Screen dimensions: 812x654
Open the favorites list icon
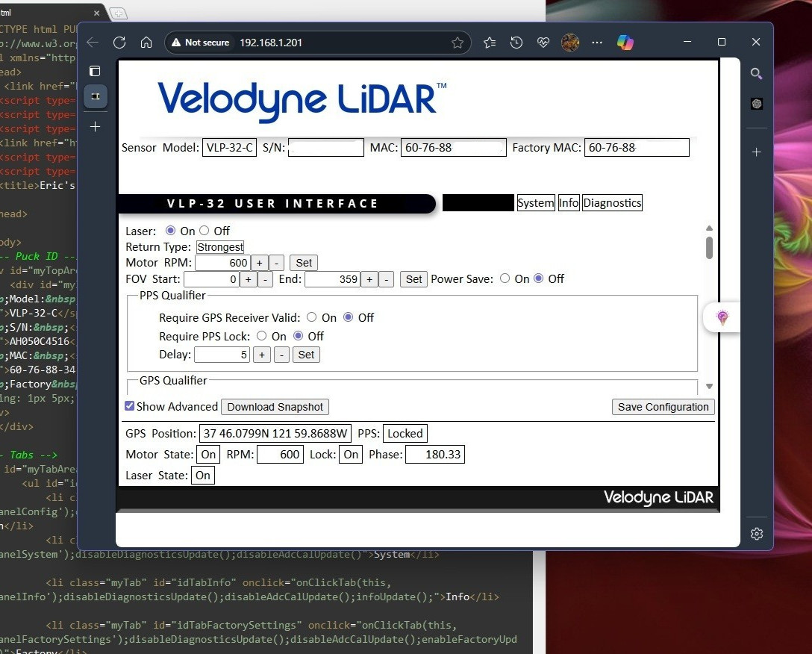490,43
